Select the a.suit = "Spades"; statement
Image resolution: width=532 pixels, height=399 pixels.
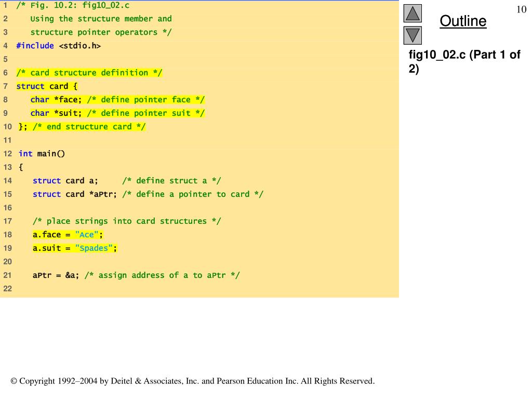(x=75, y=248)
